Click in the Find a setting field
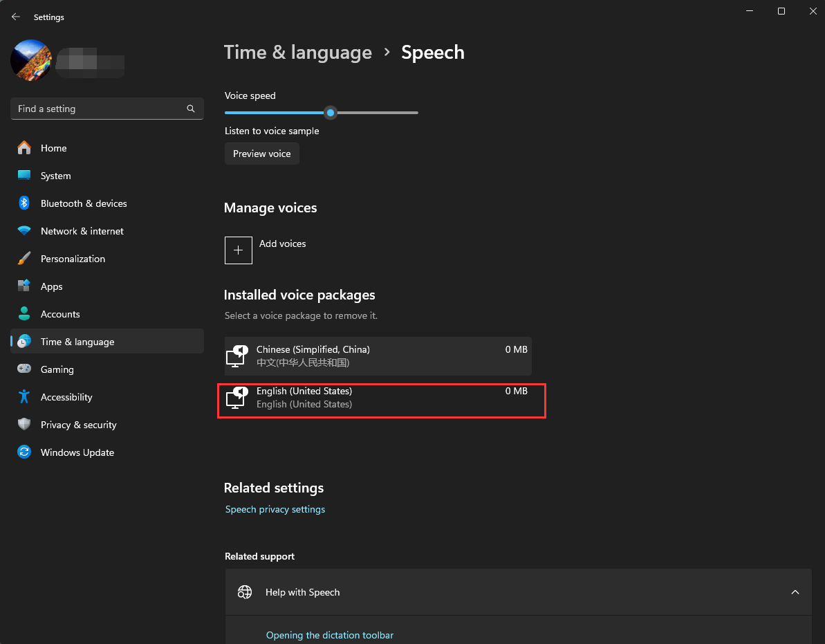 (106, 109)
